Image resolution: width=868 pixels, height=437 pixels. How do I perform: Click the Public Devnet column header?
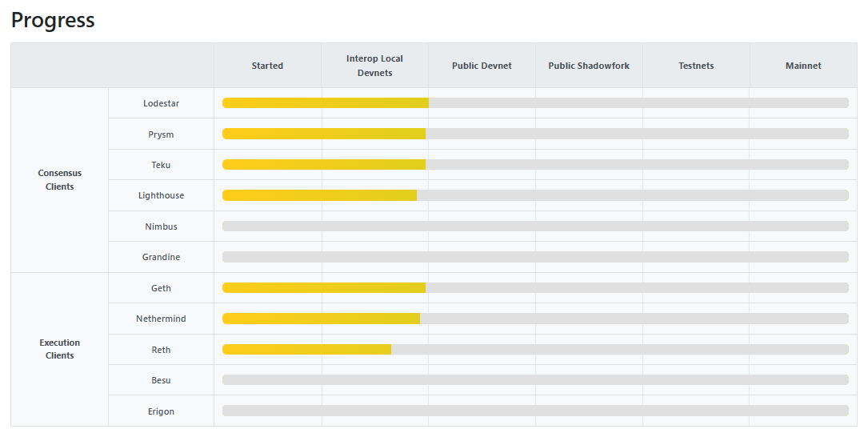(x=482, y=66)
